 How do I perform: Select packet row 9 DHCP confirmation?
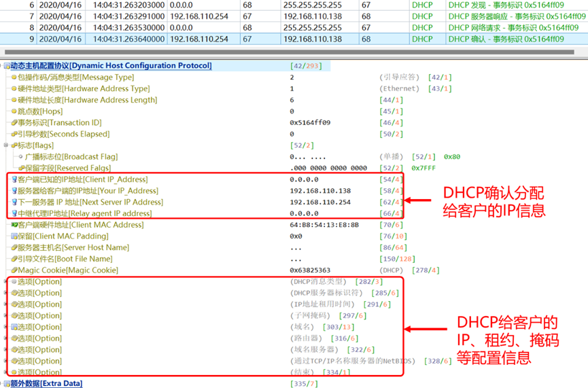294,39
